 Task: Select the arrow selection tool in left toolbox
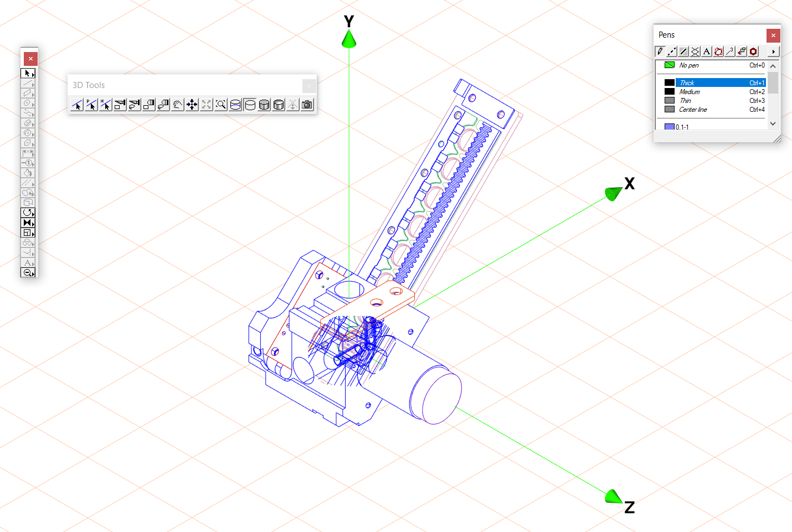(x=27, y=73)
